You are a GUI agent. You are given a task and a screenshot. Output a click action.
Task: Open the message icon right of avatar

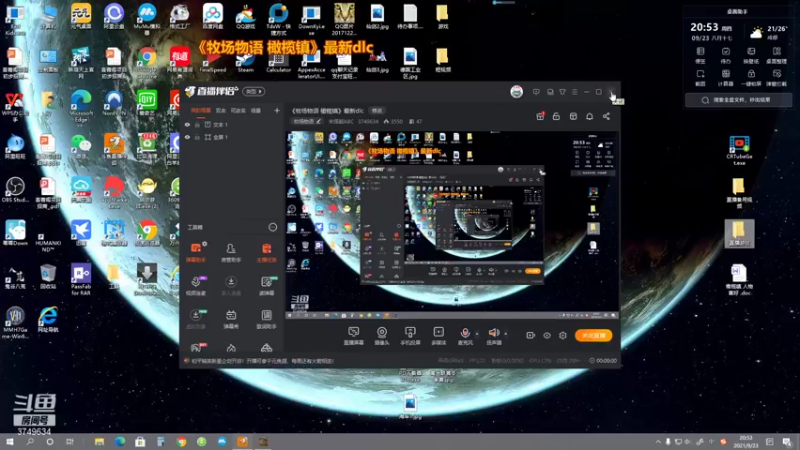tap(536, 92)
